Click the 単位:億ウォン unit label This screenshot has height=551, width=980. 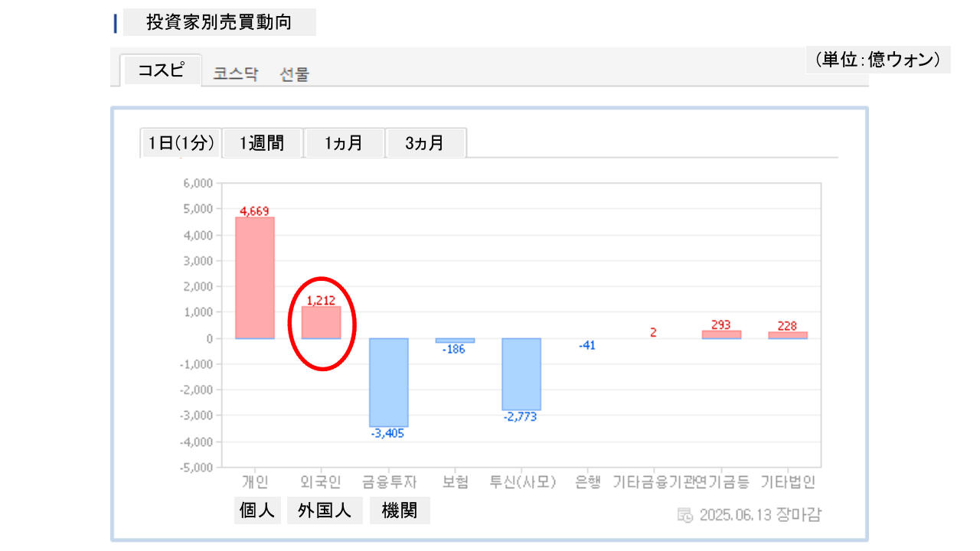pyautogui.click(x=877, y=60)
